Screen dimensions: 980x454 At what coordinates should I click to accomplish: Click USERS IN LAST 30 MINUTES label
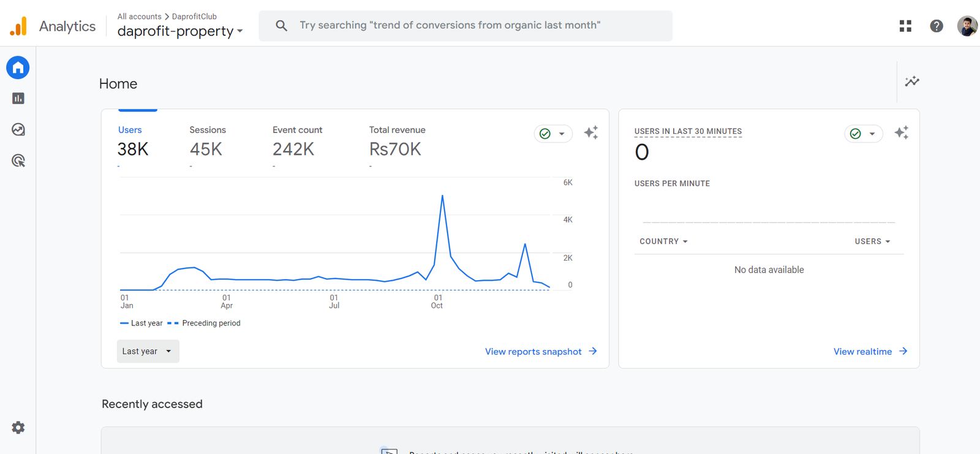(x=688, y=132)
